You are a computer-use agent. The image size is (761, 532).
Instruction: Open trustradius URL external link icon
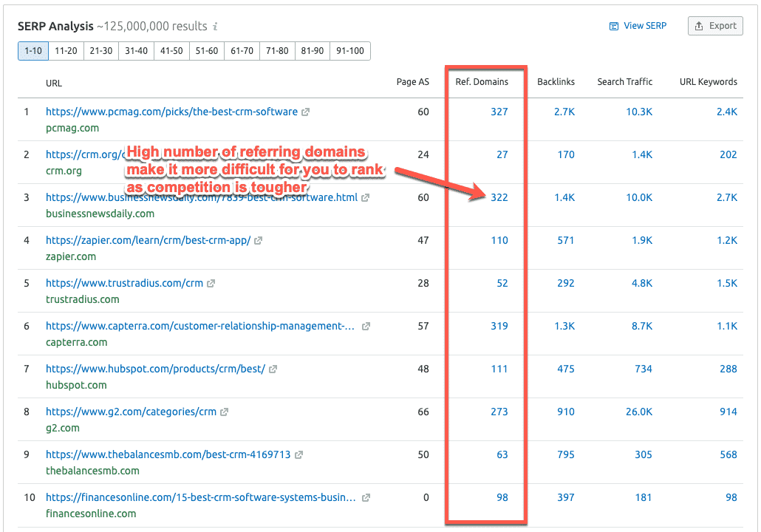point(211,284)
